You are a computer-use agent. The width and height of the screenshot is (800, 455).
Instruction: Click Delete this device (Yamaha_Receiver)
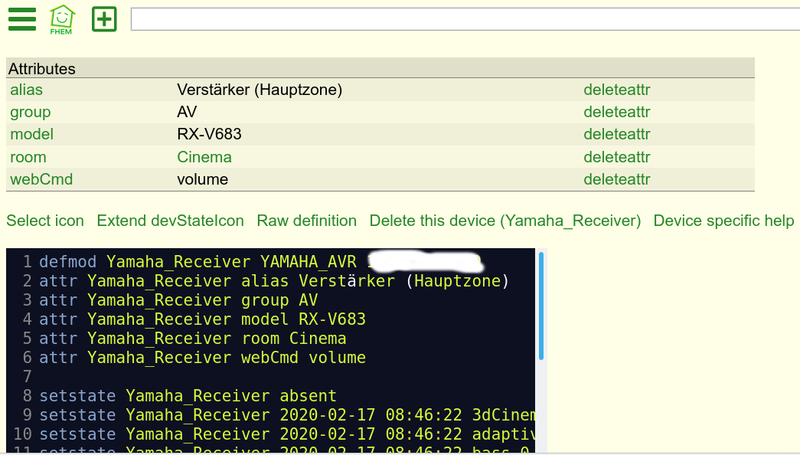pyautogui.click(x=505, y=221)
